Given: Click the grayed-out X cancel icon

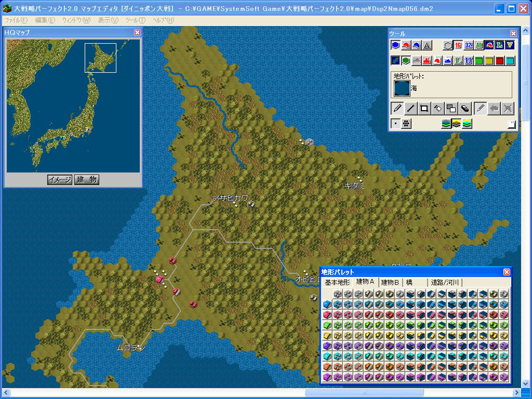Looking at the screenshot, I should tap(508, 109).
